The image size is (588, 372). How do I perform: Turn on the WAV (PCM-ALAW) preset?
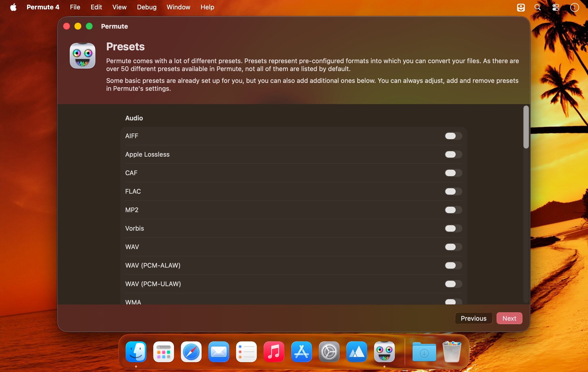pos(453,265)
